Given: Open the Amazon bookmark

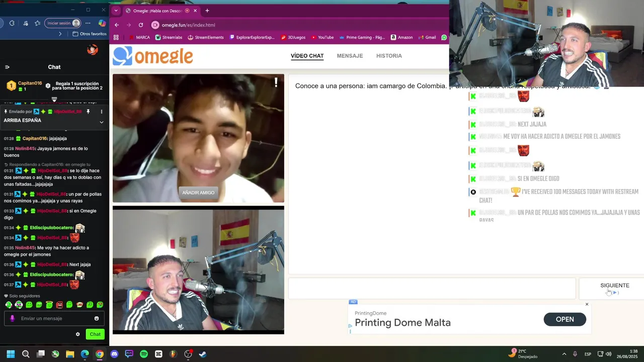Looking at the screenshot, I should tap(401, 37).
